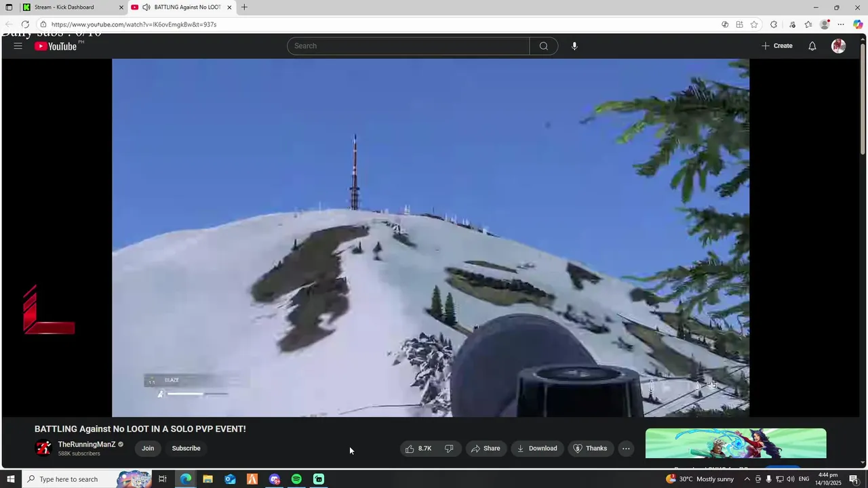The height and width of the screenshot is (488, 868).
Task: Go back in browser history
Action: 9,24
